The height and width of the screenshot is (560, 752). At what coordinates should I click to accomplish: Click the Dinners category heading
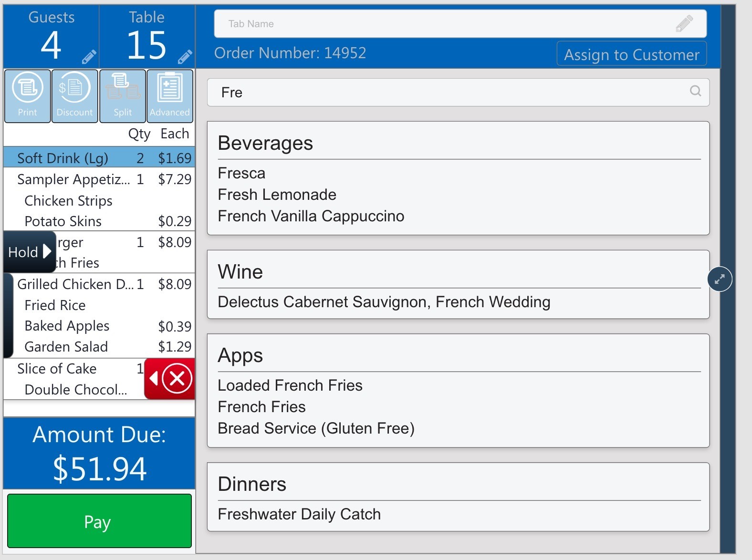252,484
